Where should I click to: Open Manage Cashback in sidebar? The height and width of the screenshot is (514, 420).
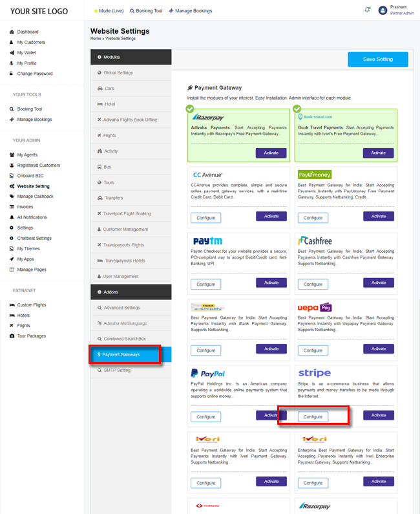click(x=35, y=197)
